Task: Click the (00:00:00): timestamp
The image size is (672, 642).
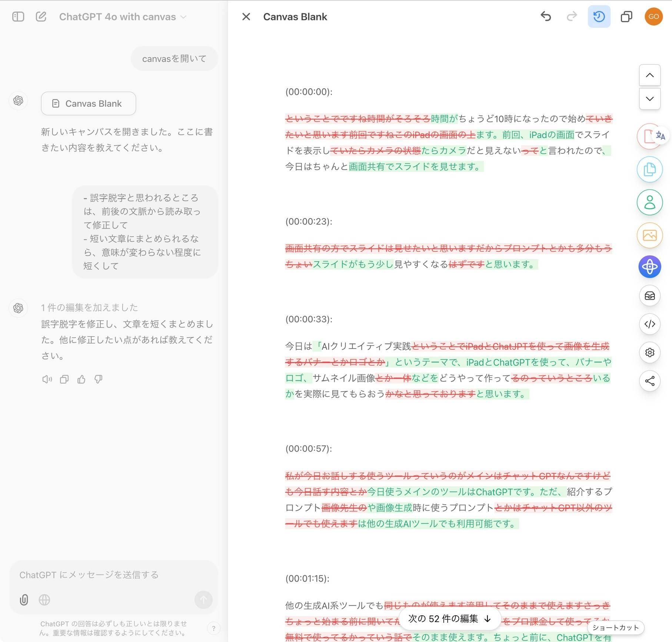Action: click(x=309, y=92)
